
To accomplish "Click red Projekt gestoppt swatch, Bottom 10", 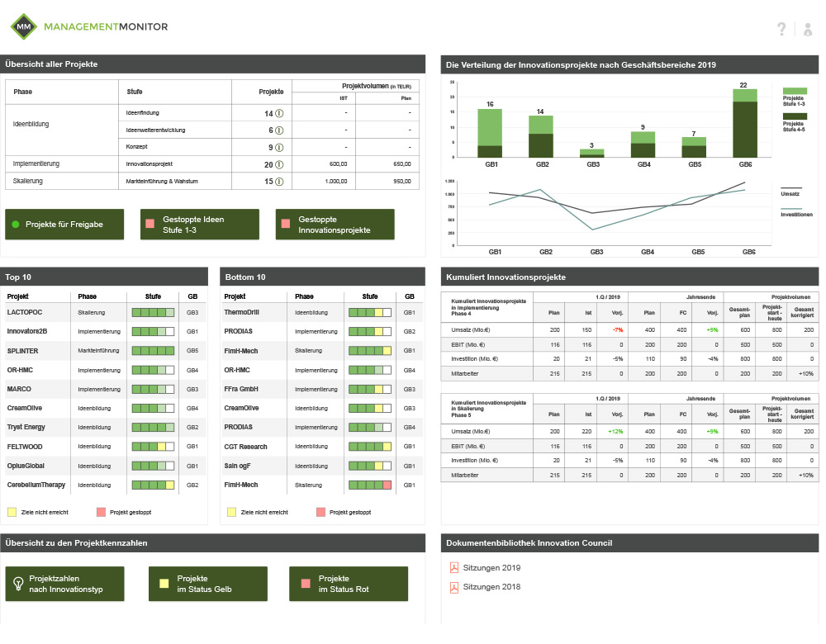I will click(320, 512).
